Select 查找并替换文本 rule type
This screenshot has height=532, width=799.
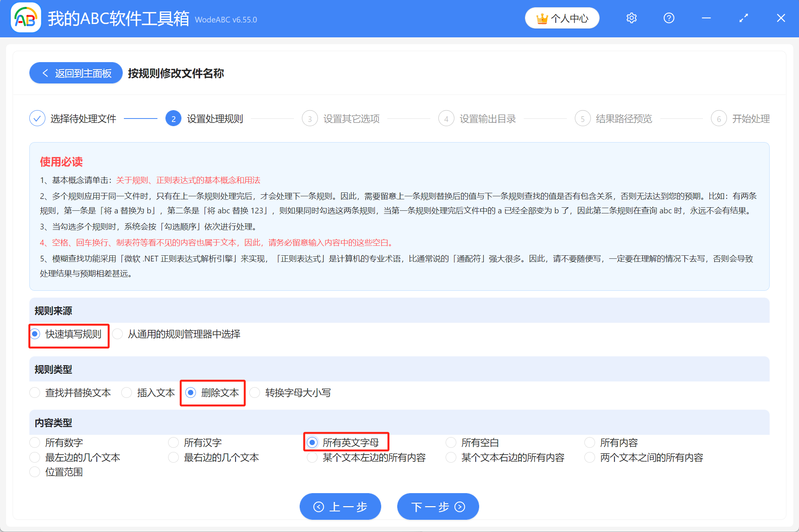[x=35, y=393]
